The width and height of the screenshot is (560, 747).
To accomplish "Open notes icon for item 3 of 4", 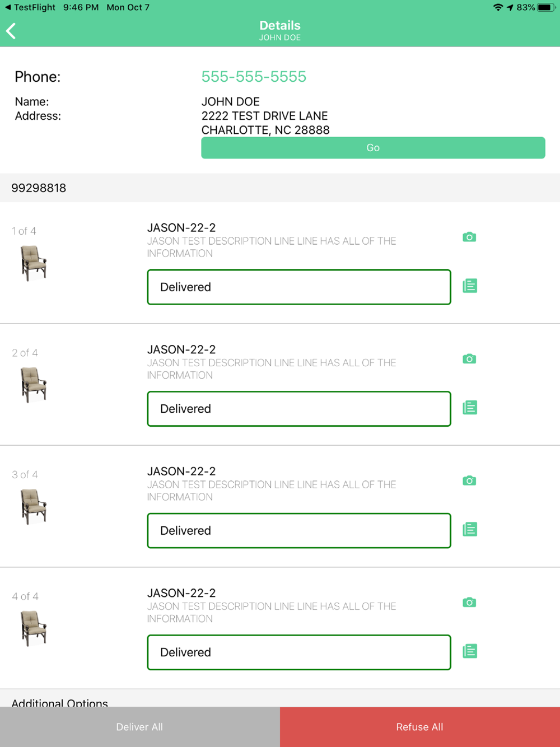I will (470, 529).
